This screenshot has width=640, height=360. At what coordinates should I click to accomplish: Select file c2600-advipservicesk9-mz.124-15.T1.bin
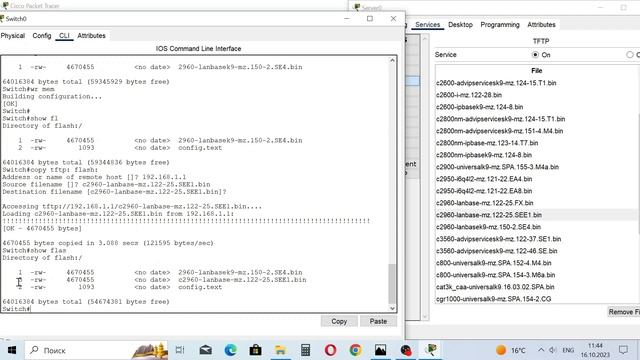(496, 83)
